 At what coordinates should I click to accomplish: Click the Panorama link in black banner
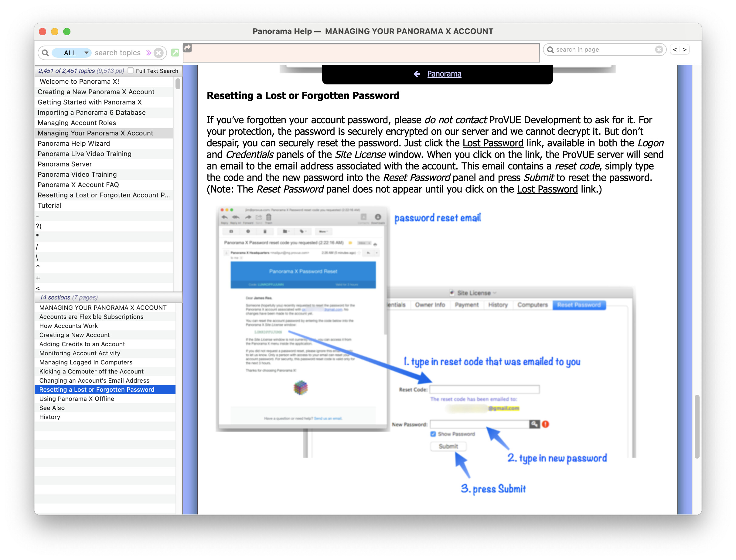[444, 74]
